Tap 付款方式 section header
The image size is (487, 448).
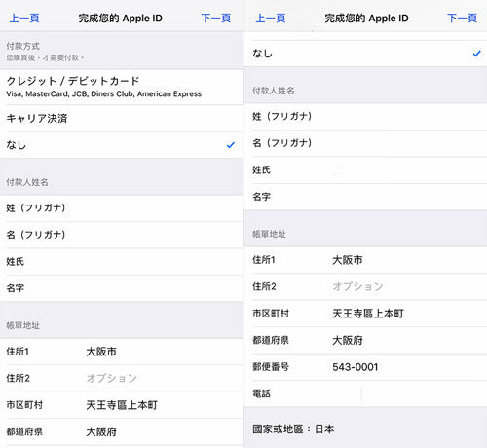(22, 46)
